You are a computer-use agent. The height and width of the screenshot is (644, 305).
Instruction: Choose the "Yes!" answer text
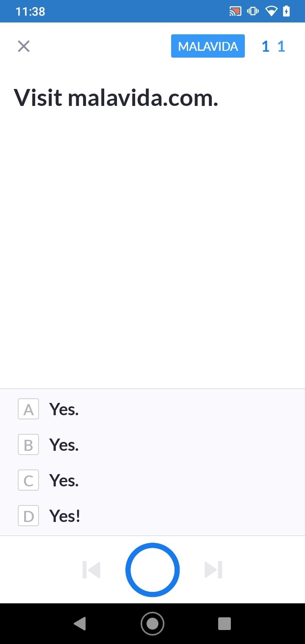click(x=65, y=516)
